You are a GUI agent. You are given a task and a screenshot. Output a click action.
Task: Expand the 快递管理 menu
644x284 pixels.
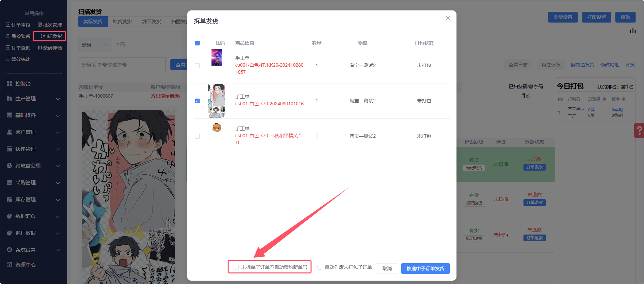click(x=58, y=149)
